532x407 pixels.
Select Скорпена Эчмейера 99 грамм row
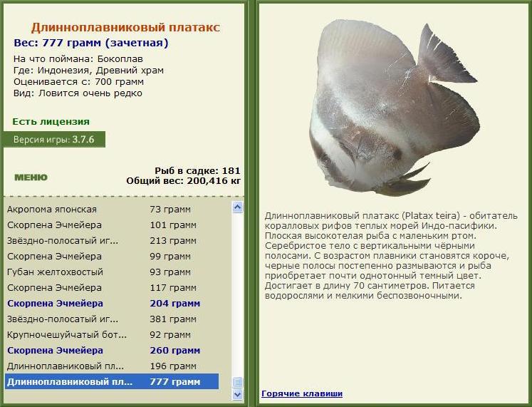pos(112,257)
